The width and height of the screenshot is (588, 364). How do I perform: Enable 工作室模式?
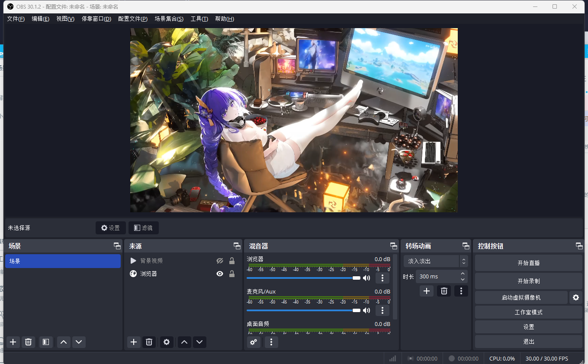tap(529, 312)
